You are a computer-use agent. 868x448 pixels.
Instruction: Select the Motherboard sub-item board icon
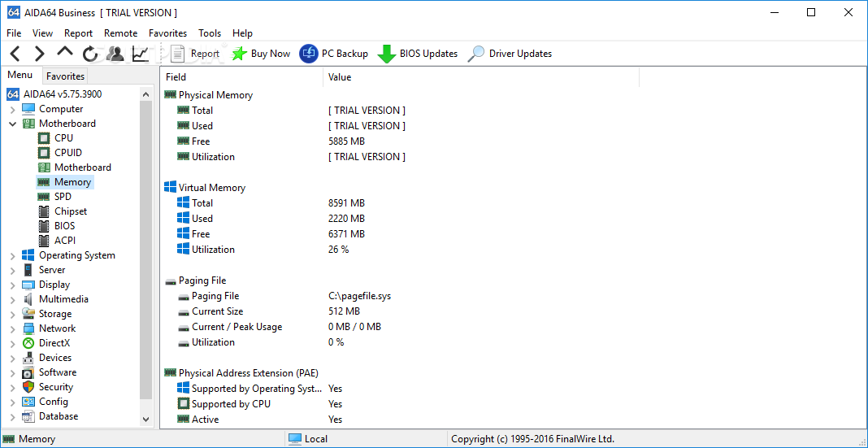tap(44, 167)
